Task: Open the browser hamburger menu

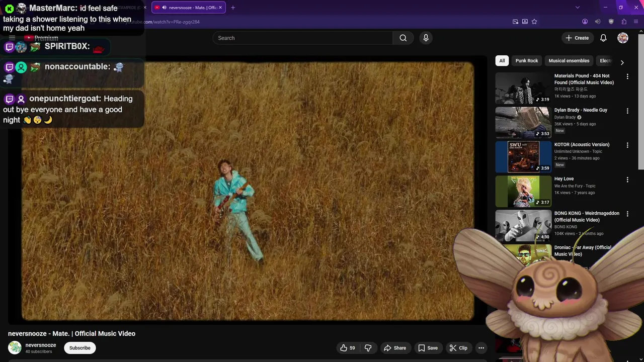Action: pos(636,22)
